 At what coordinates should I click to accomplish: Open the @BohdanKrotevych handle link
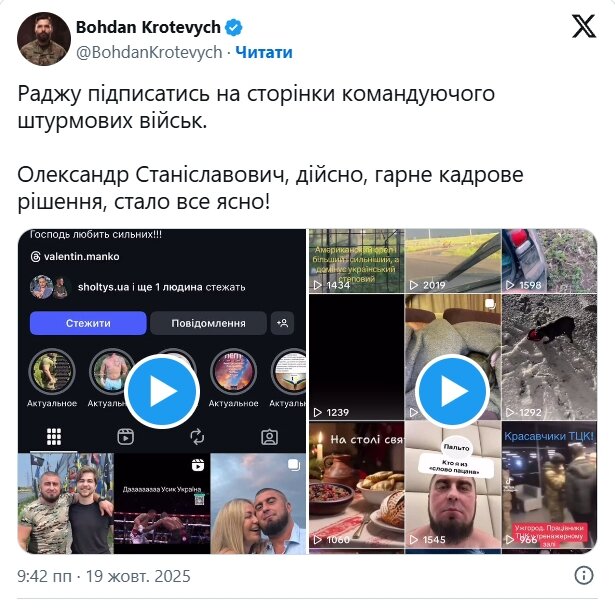tap(149, 53)
